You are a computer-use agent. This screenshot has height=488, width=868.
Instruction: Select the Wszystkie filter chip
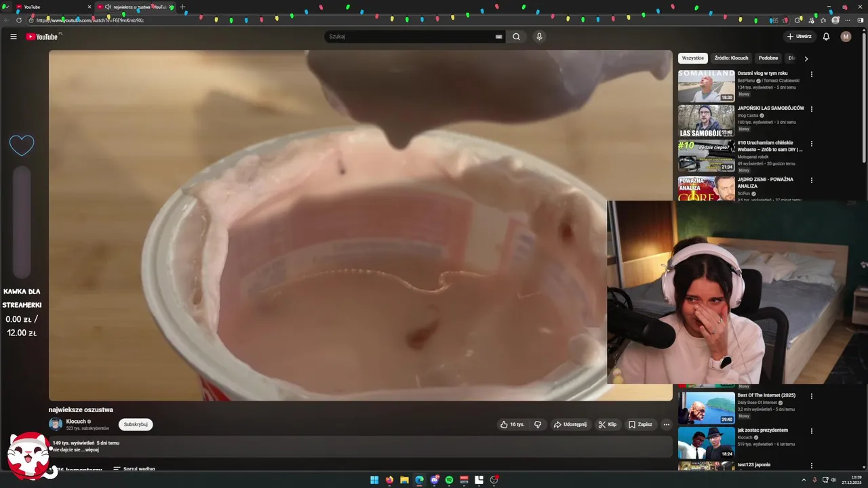click(x=693, y=58)
